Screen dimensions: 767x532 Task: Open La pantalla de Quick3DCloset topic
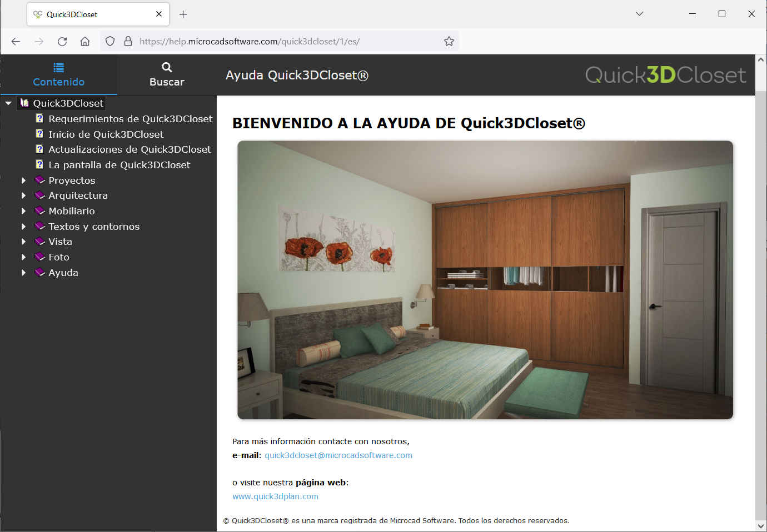pyautogui.click(x=119, y=165)
